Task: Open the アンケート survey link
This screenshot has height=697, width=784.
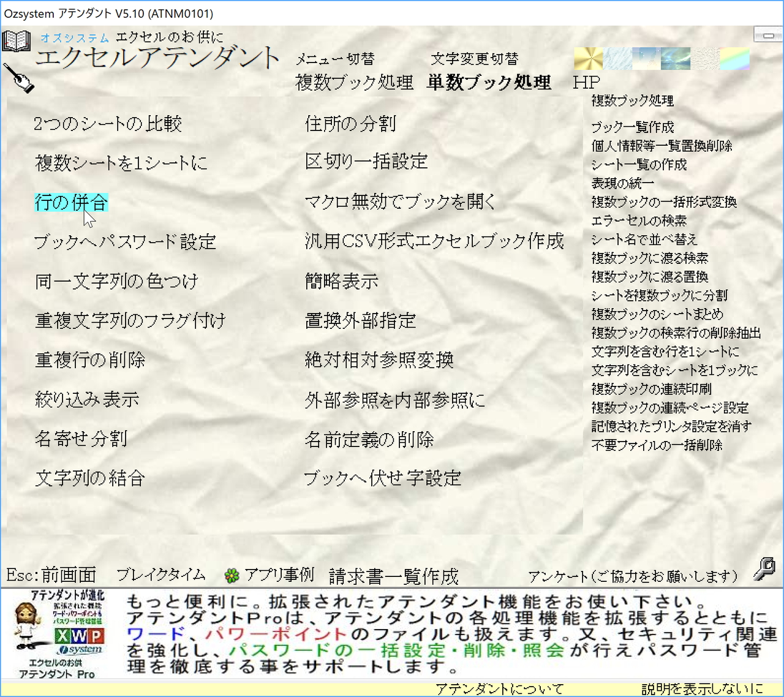Action: tap(634, 575)
